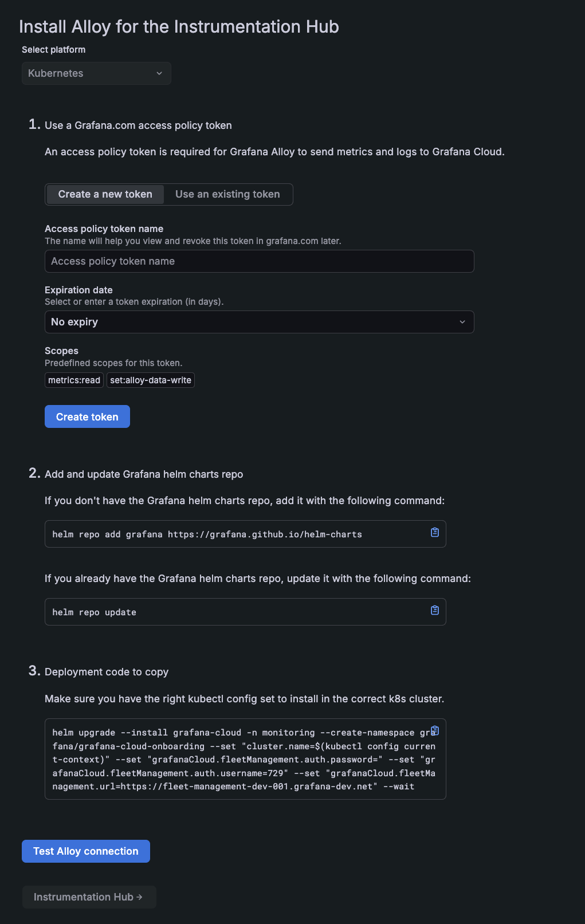Screen dimensions: 585x924
Task: Click the Use a Grafana.com access policy heading
Action: coord(138,125)
